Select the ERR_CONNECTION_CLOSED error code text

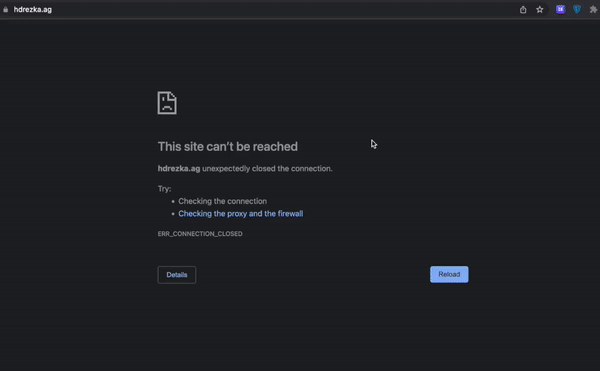[200, 234]
